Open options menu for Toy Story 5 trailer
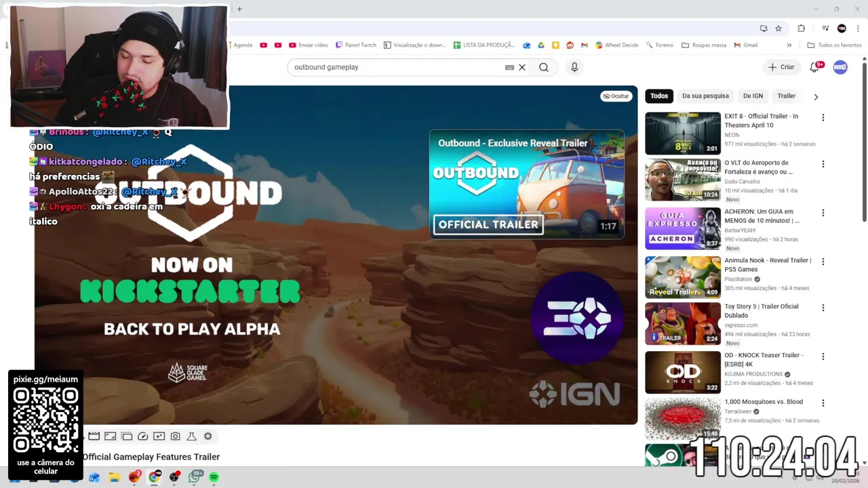 coord(823,308)
